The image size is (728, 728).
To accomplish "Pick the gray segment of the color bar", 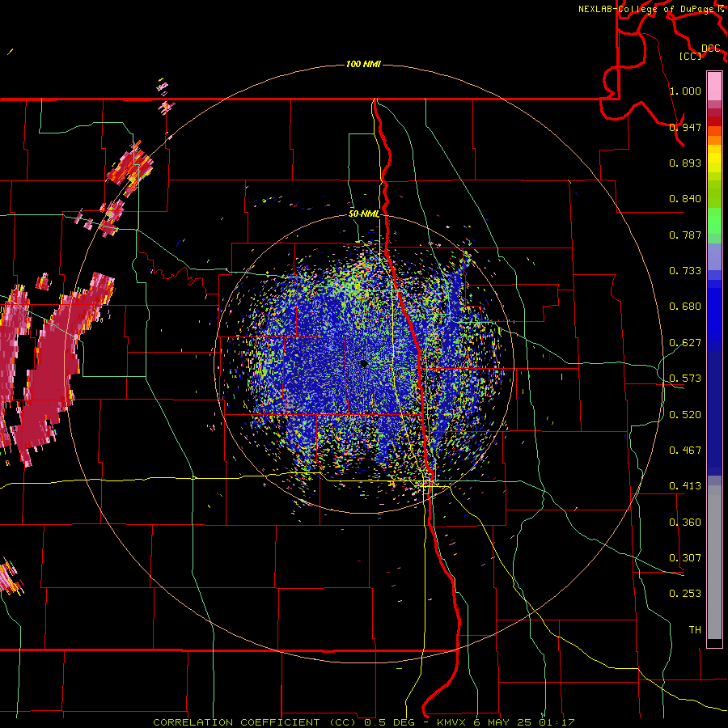I will (714, 562).
